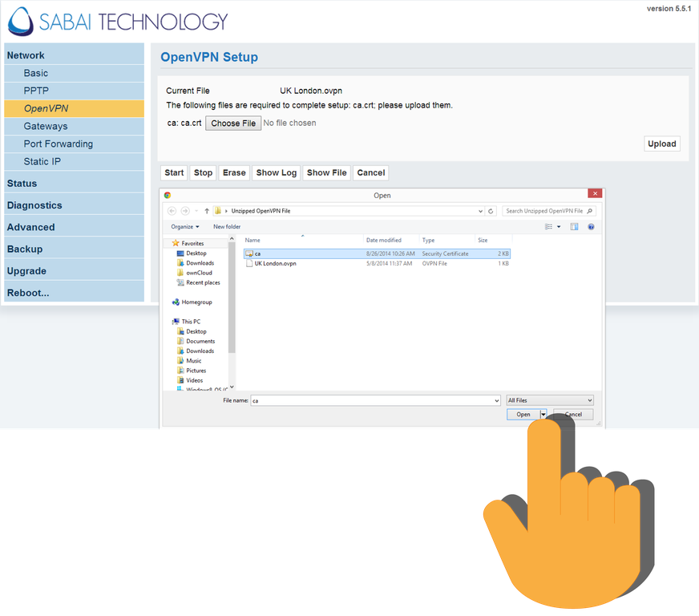The image size is (699, 616).
Task: Click New folder in dialog toolbar
Action: [x=227, y=227]
